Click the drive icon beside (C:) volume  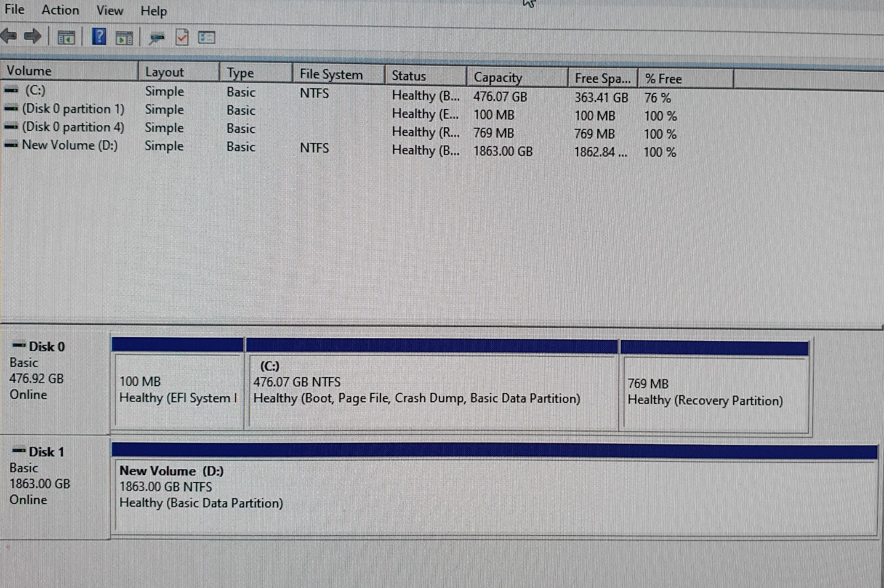[11, 90]
